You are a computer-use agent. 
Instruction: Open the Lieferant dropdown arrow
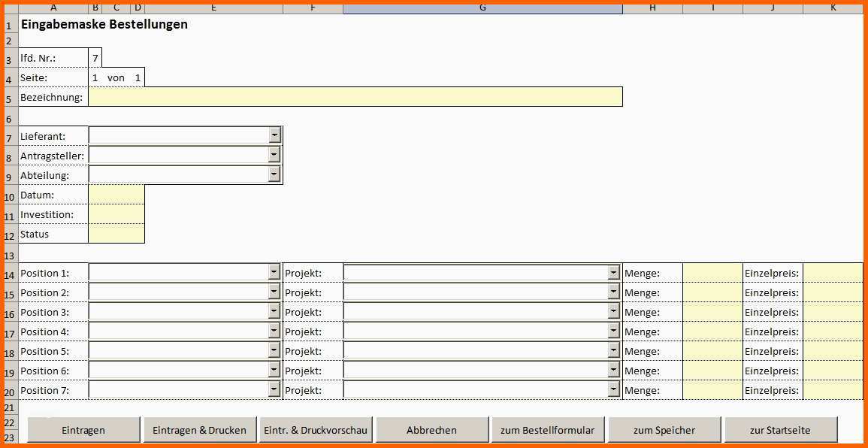[274, 135]
